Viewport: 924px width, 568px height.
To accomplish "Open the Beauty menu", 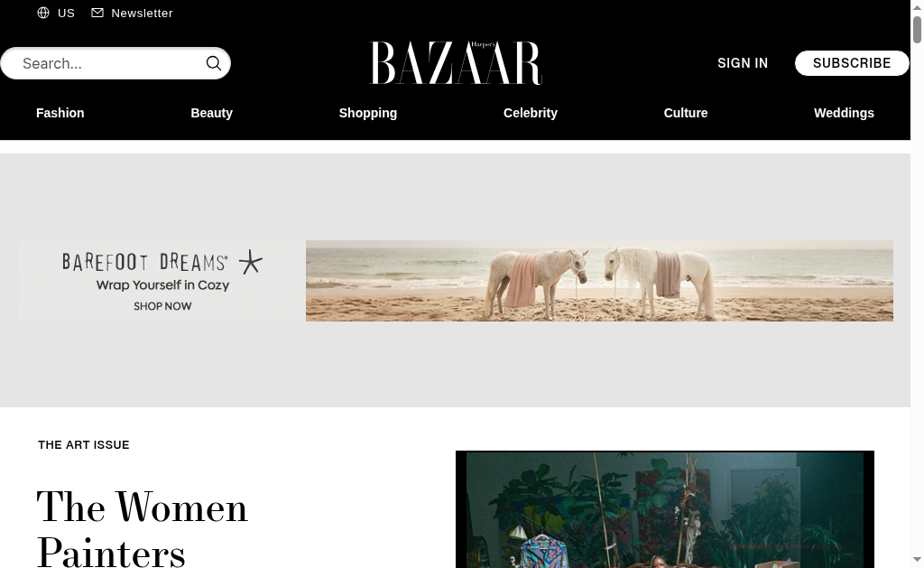I will click(211, 113).
